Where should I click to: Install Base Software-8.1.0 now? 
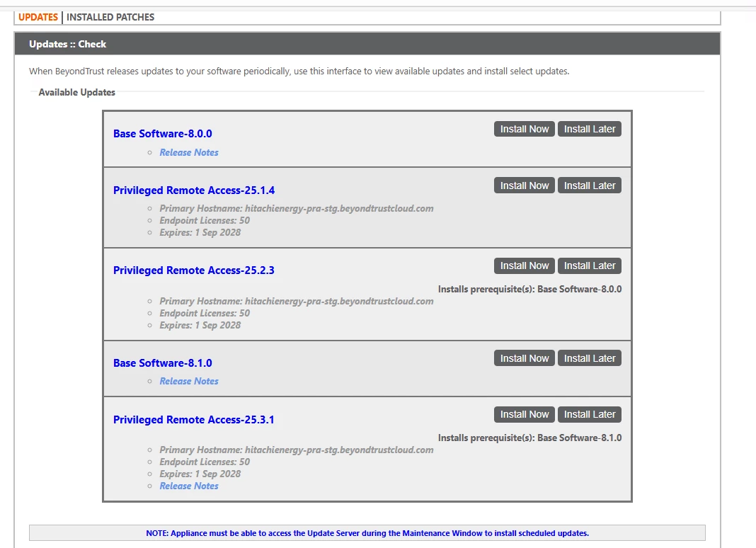524,358
